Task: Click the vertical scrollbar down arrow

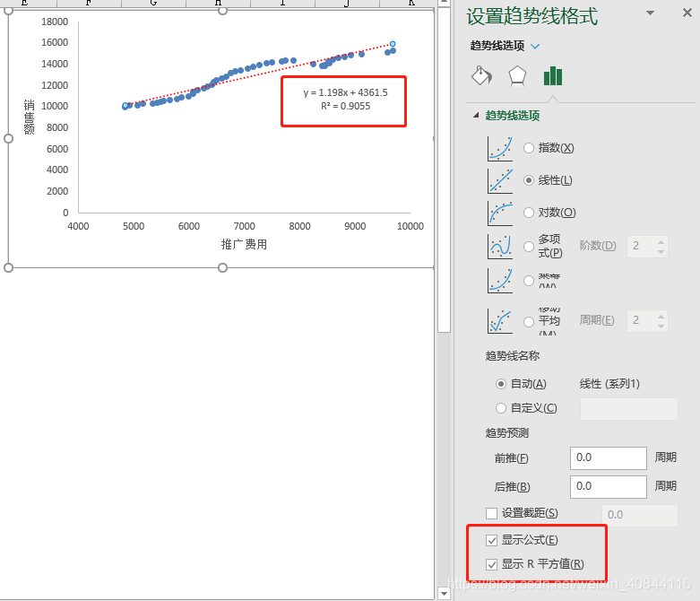Action: coord(444,594)
